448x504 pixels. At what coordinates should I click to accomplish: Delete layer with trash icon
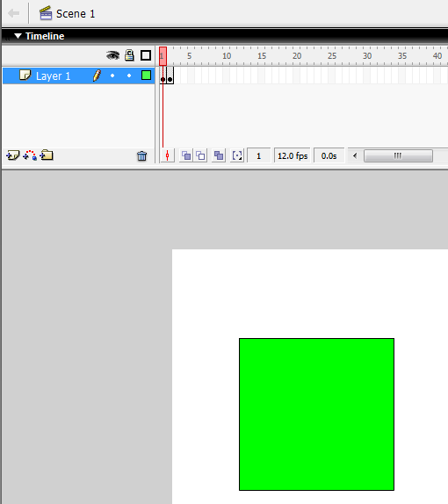pos(141,156)
